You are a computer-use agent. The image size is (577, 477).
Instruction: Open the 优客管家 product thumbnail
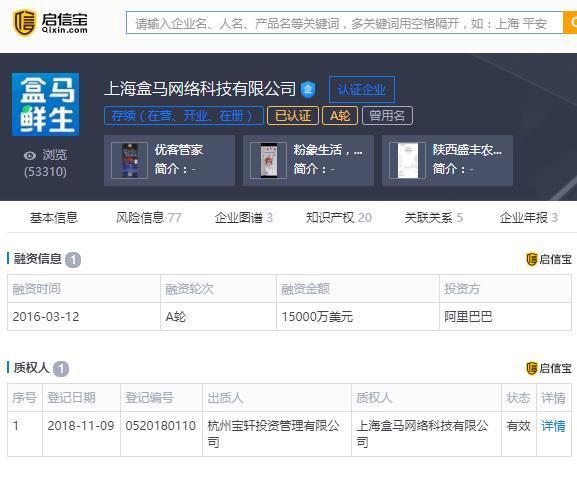pos(130,160)
